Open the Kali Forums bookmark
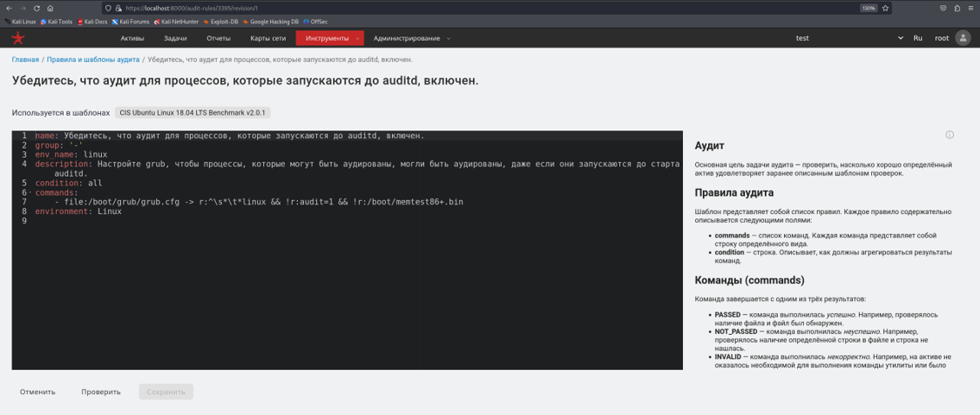 click(x=130, y=22)
